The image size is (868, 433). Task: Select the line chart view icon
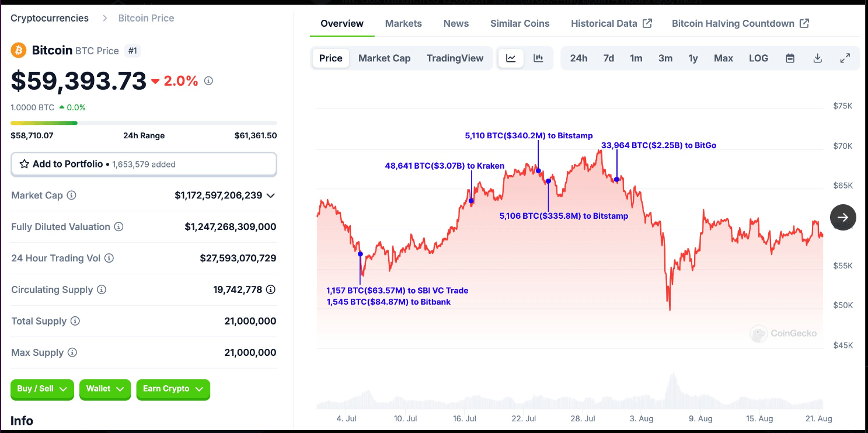click(x=511, y=58)
